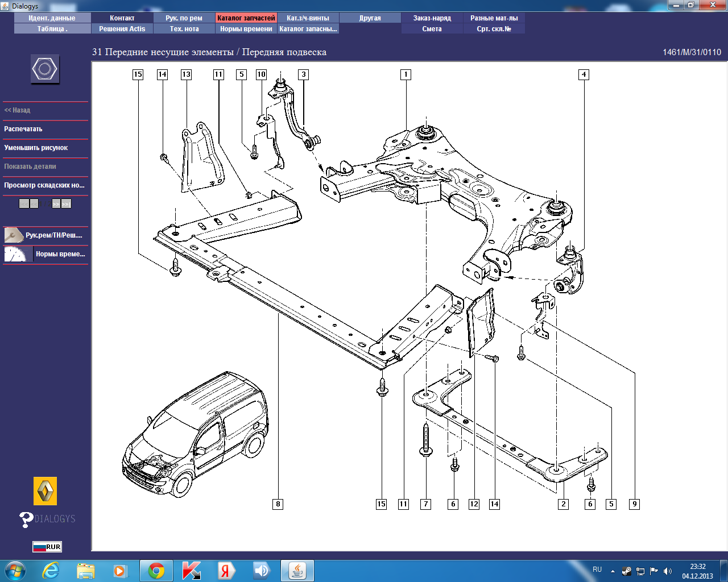Viewport: 728px width, 582px height.
Task: Select part callout number 2
Action: click(x=564, y=504)
